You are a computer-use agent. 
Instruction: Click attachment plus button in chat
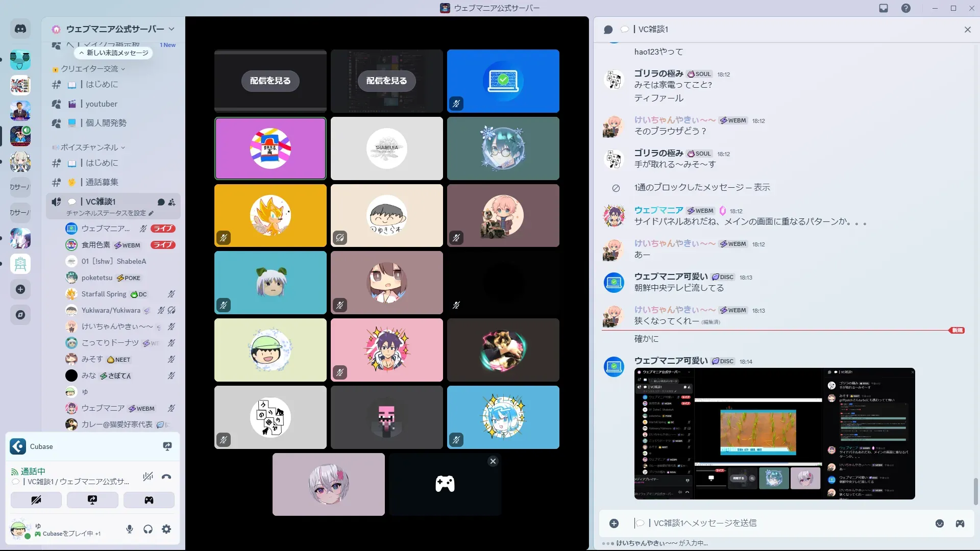click(614, 523)
